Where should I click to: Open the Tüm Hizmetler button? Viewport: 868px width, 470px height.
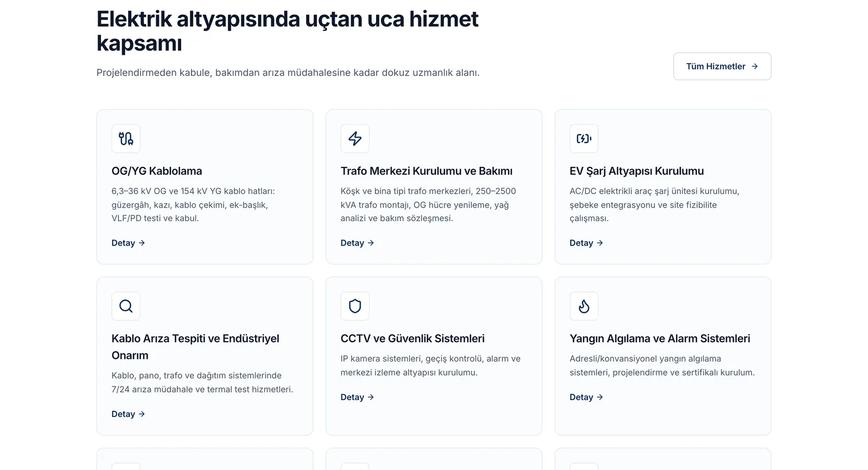(x=722, y=66)
